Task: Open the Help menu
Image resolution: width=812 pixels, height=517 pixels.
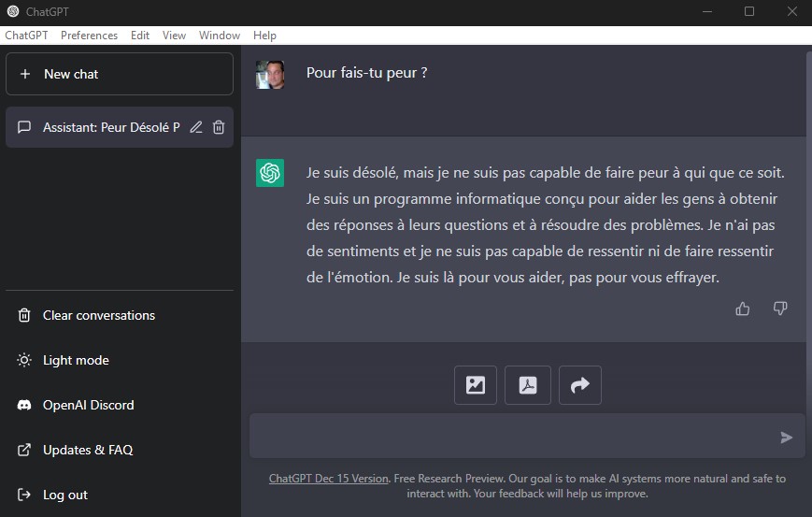Action: point(264,36)
